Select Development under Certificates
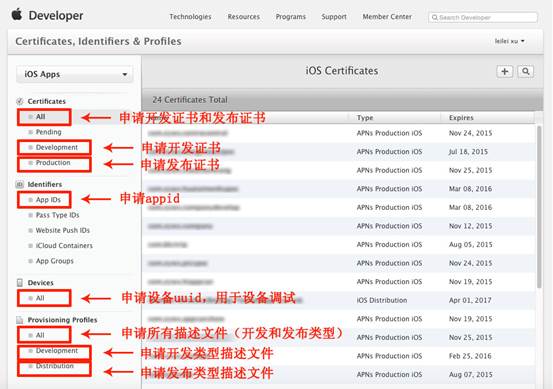This screenshot has width=553, height=389. [56, 147]
